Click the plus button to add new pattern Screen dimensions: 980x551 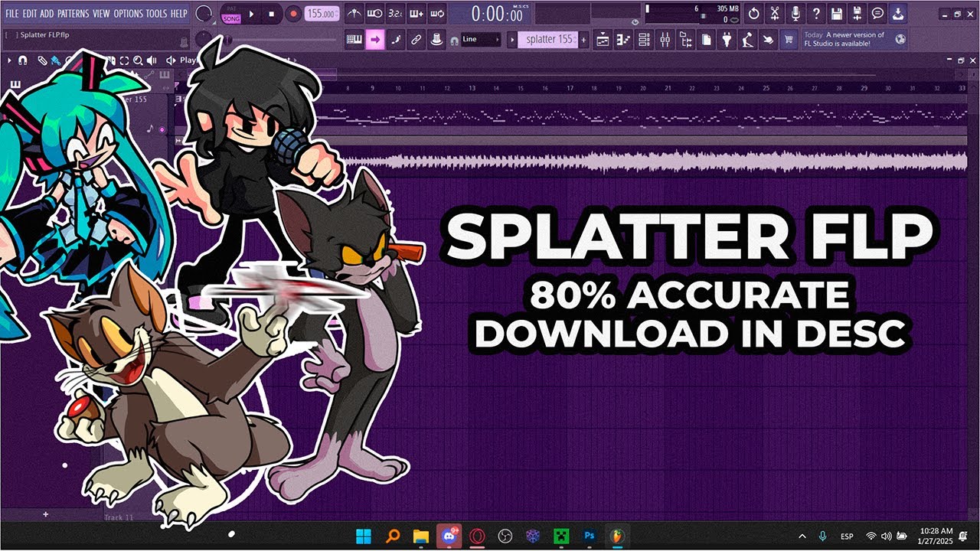[584, 40]
